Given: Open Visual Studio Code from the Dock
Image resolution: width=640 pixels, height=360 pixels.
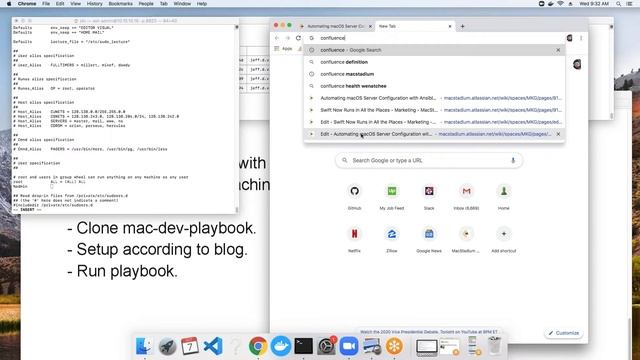Looking at the screenshot, I should pyautogui.click(x=213, y=346).
